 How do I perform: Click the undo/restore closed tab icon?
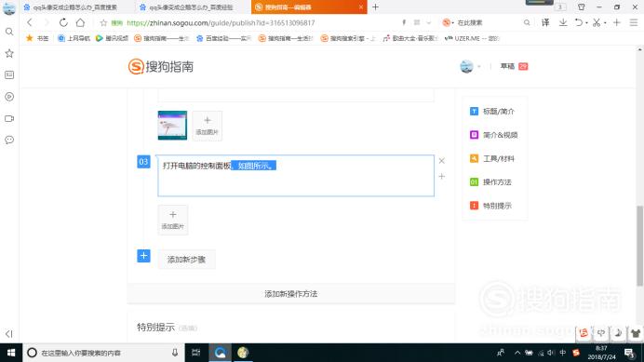(x=579, y=22)
